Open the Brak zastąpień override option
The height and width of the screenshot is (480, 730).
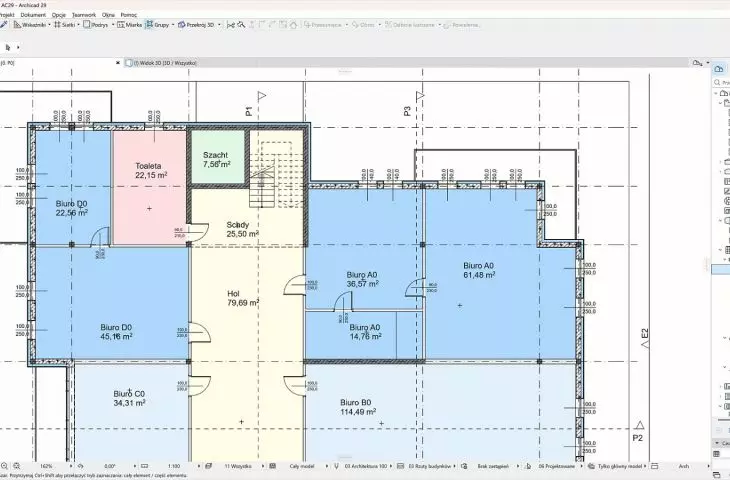[493, 466]
